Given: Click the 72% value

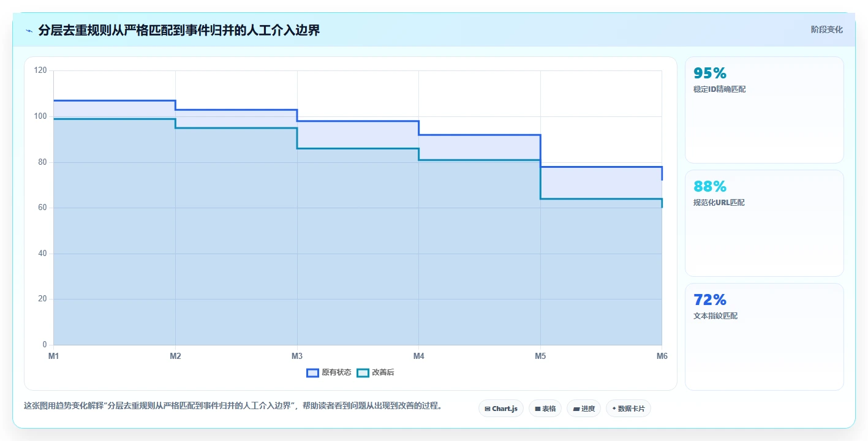Looking at the screenshot, I should tap(710, 300).
